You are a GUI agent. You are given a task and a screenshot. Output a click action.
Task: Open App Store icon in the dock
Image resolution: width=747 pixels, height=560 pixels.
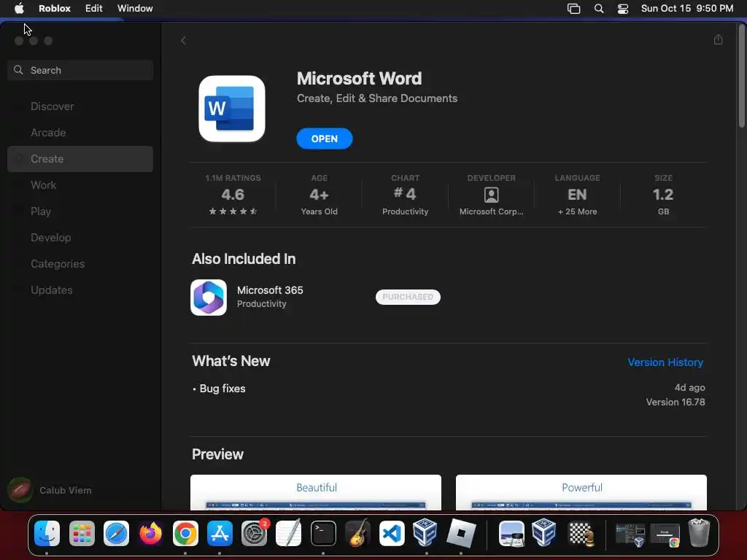[220, 533]
